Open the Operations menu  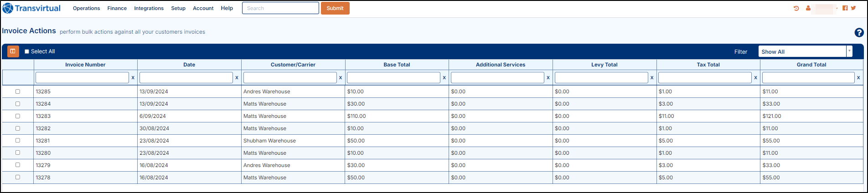coord(86,8)
